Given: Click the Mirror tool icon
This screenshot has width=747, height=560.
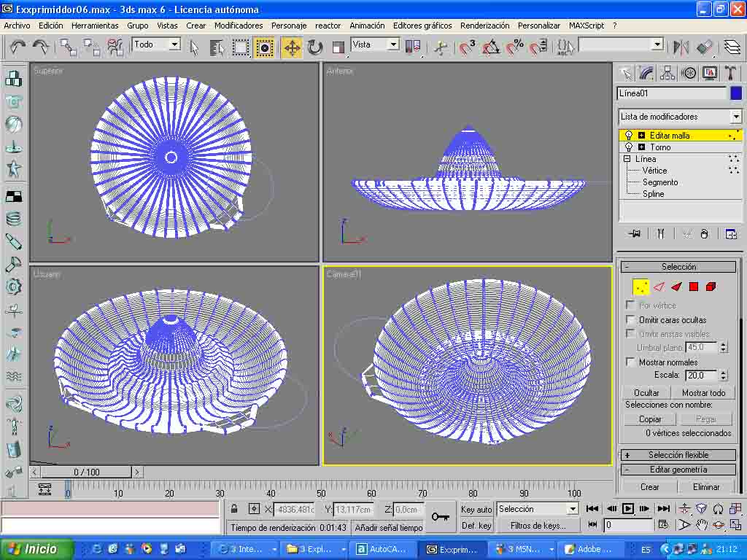Looking at the screenshot, I should pos(681,47).
